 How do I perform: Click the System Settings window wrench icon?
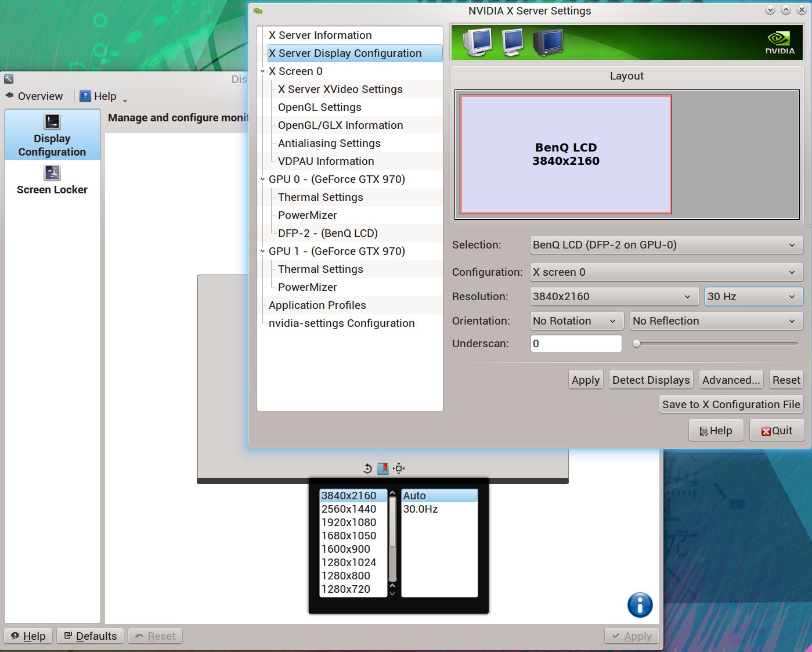(x=9, y=79)
